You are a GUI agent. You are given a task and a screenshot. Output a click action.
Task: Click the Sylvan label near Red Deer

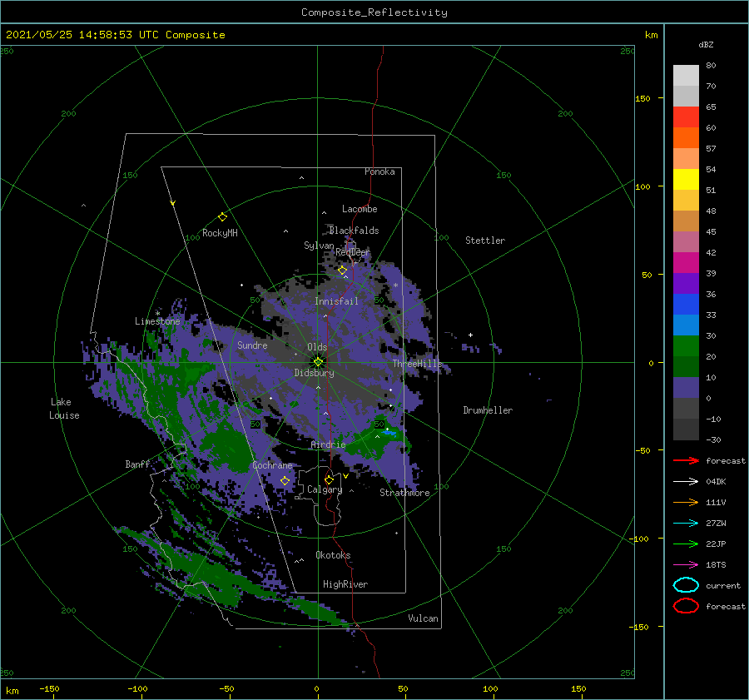tap(319, 246)
